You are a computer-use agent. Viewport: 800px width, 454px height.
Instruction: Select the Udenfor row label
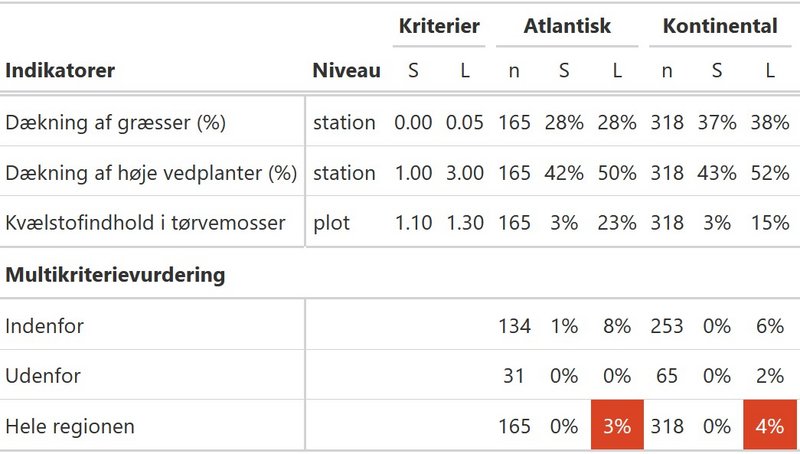(43, 376)
